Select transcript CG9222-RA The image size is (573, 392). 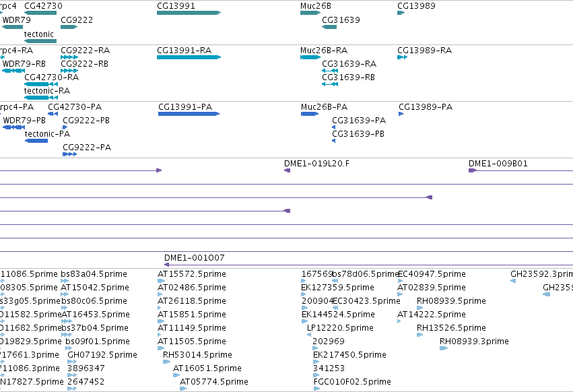85,51
